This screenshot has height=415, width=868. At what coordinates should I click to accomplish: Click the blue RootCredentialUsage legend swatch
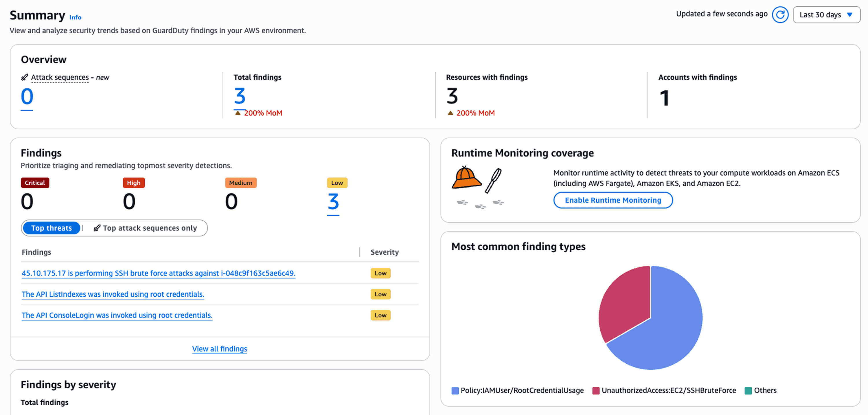[455, 391]
